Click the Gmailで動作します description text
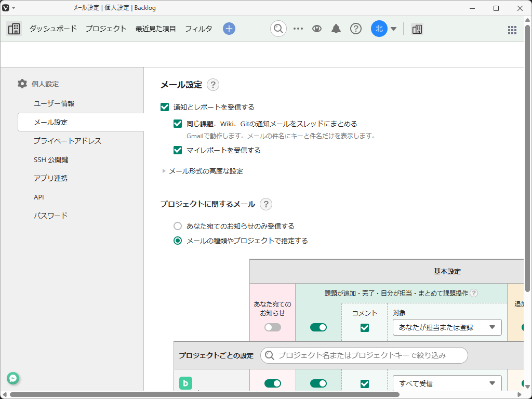The image size is (532, 399). click(281, 136)
